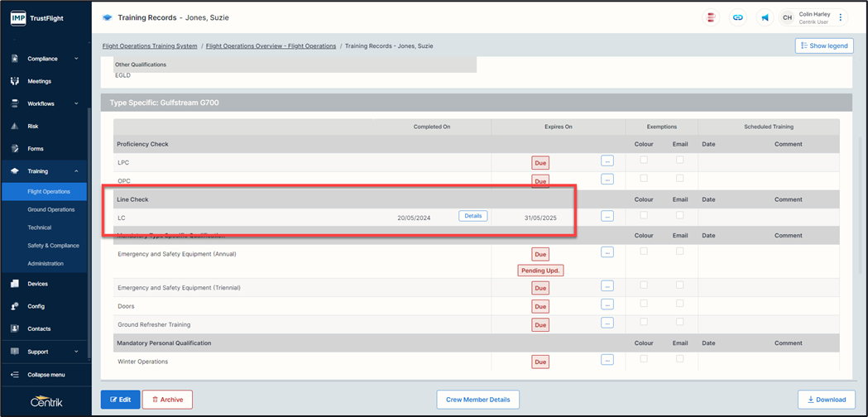
Task: Open Devices in the sidebar
Action: click(x=37, y=284)
